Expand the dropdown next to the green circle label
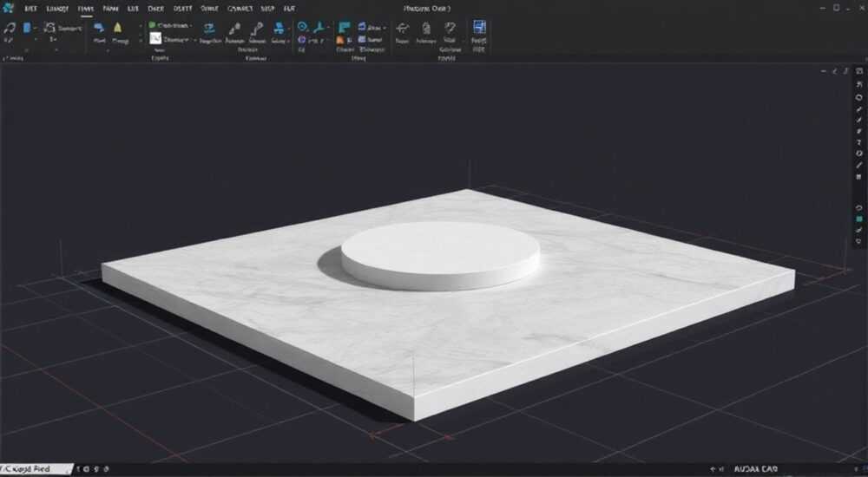 [191, 25]
